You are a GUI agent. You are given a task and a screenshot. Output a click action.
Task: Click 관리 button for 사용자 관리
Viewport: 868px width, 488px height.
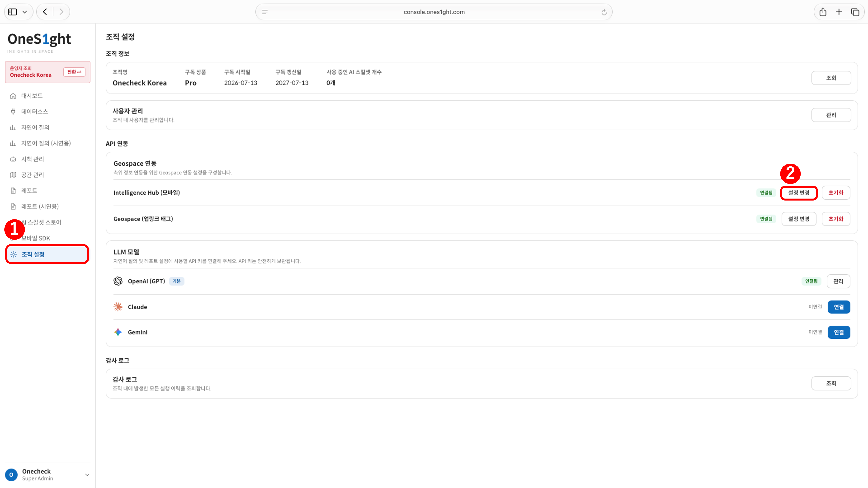point(831,115)
